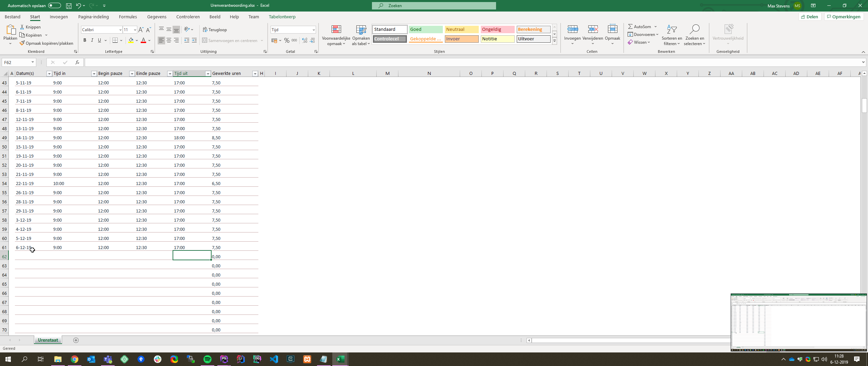The height and width of the screenshot is (366, 868).
Task: Toggle bold formatting
Action: 85,40
